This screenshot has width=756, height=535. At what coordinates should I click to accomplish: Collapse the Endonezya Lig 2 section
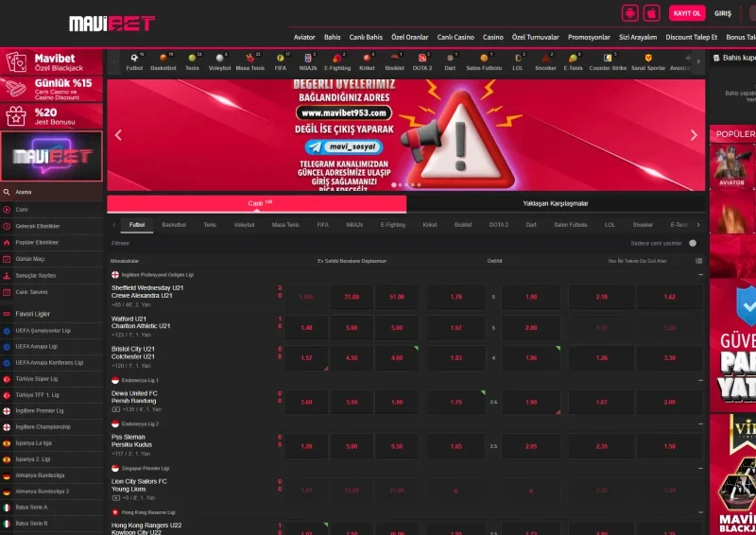click(x=700, y=423)
